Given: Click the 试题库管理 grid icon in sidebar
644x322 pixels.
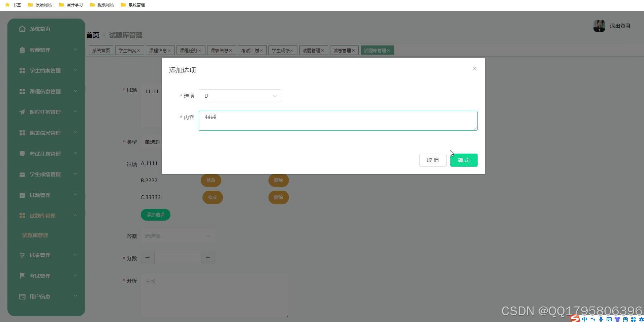Looking at the screenshot, I should click(22, 216).
